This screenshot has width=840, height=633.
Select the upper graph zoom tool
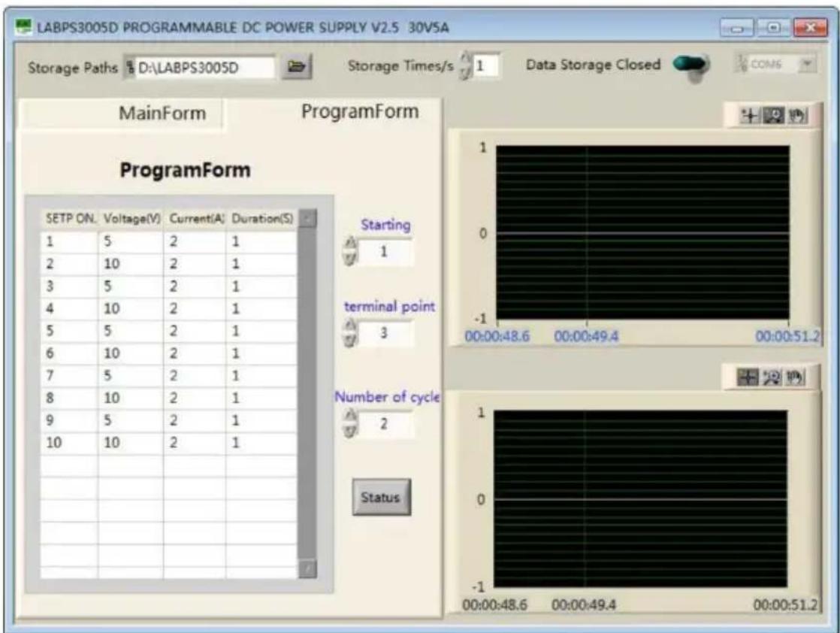[773, 115]
